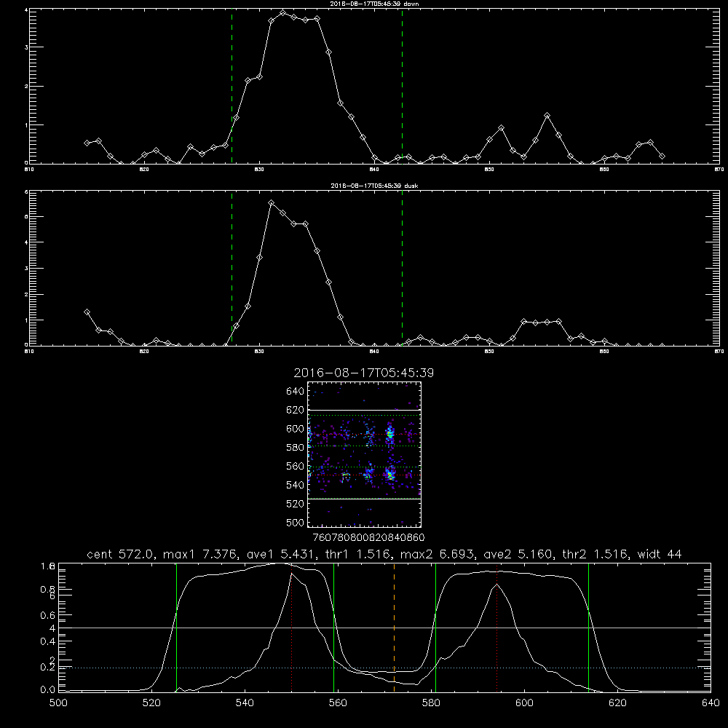Screen dimensions: 728x728
Task: Click the highest diamond marker in dawn plot
Action: coord(282,12)
